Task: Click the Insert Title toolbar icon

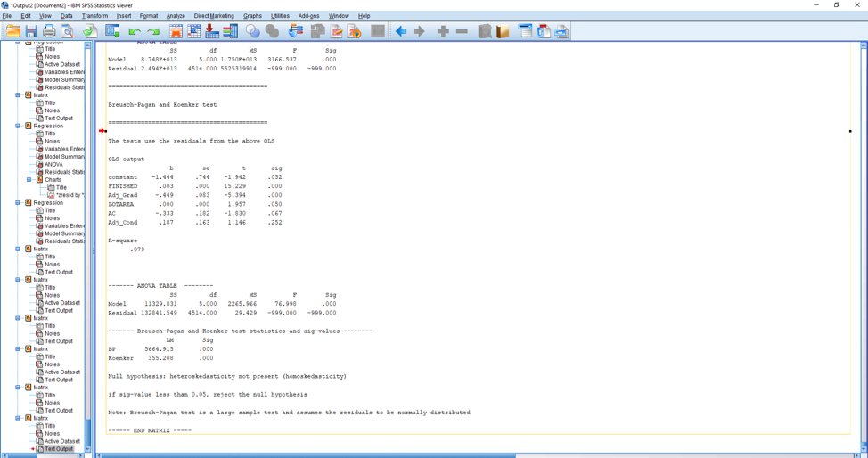Action: click(545, 31)
